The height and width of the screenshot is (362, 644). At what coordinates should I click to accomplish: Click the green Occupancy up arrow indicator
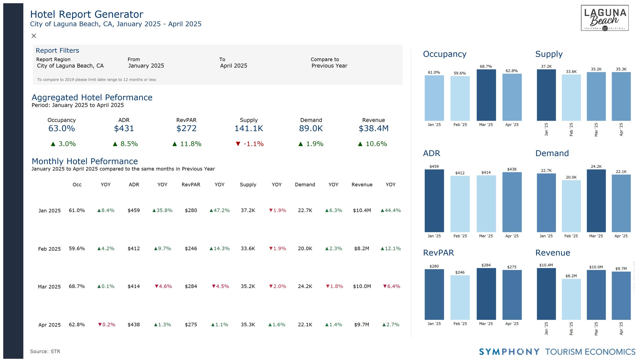click(53, 144)
